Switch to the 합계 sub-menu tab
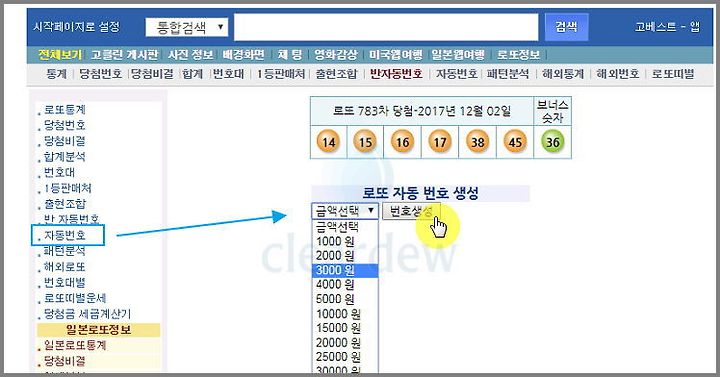Screen dimensions: 720x377 point(192,74)
